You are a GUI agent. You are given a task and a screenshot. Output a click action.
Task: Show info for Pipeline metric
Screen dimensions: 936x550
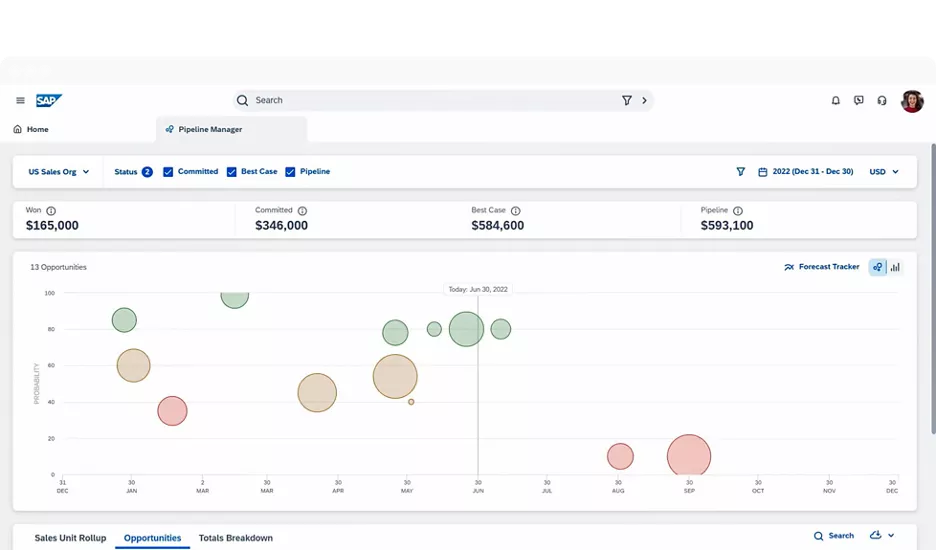[x=738, y=211]
